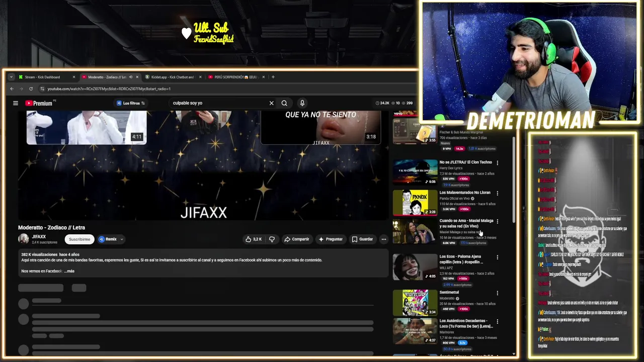Play 'Los Auténticos Decadentes - Loco' thumbnail
This screenshot has height=362, width=644.
point(415,331)
